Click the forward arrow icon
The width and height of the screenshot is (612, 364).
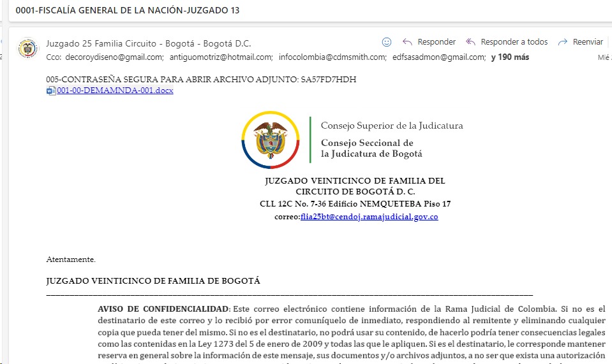[x=562, y=42]
